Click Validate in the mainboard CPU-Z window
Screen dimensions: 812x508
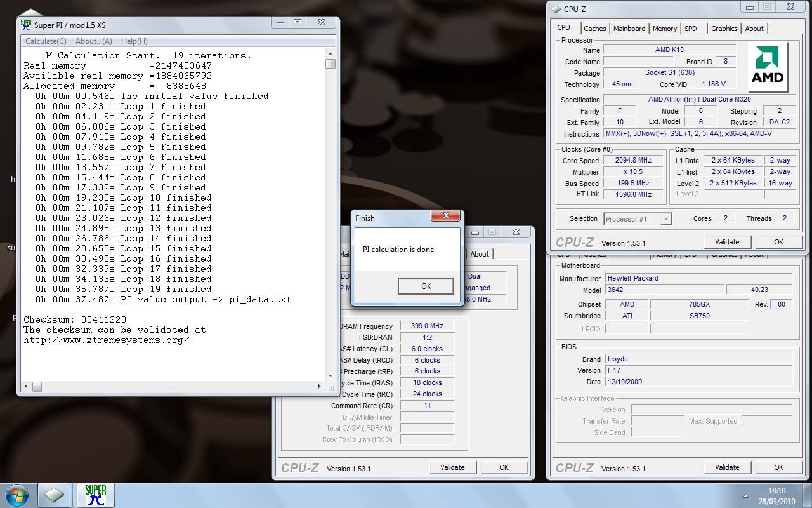pos(728,467)
